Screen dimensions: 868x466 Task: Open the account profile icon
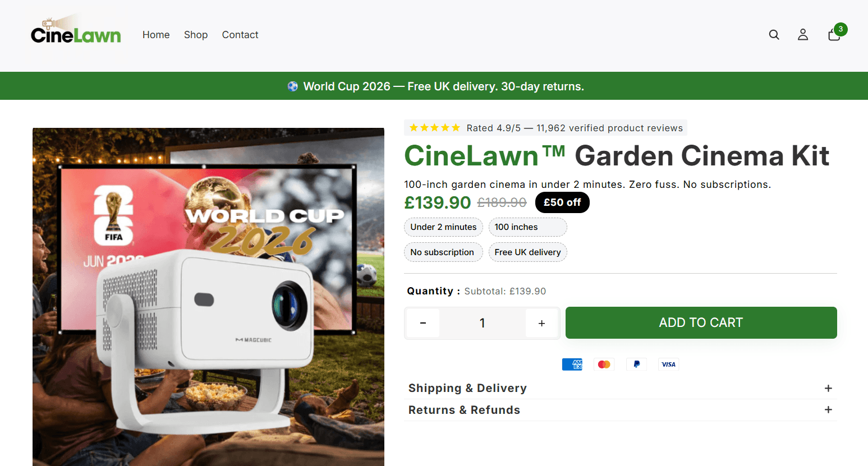[803, 35]
